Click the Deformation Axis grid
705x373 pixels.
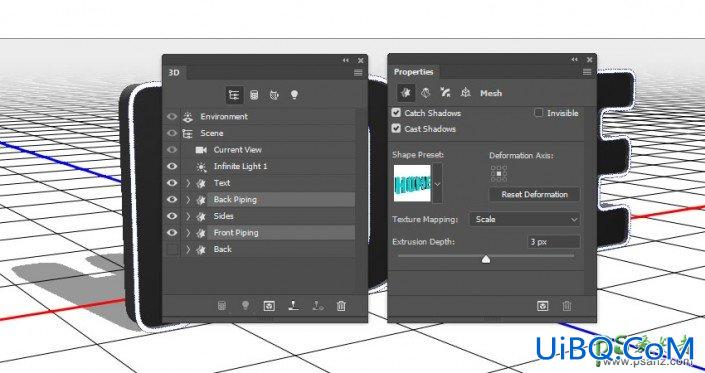pos(499,173)
